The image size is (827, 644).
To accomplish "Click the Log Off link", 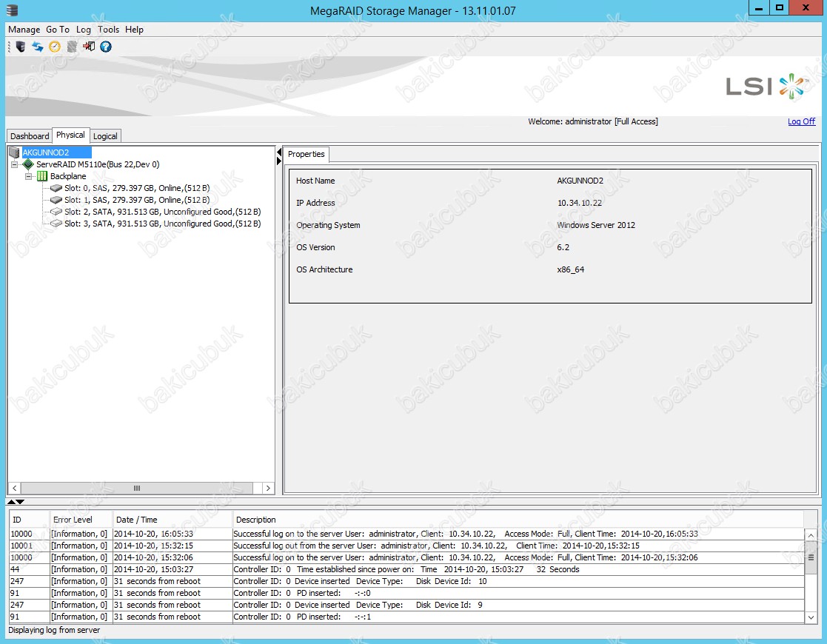I will (801, 121).
